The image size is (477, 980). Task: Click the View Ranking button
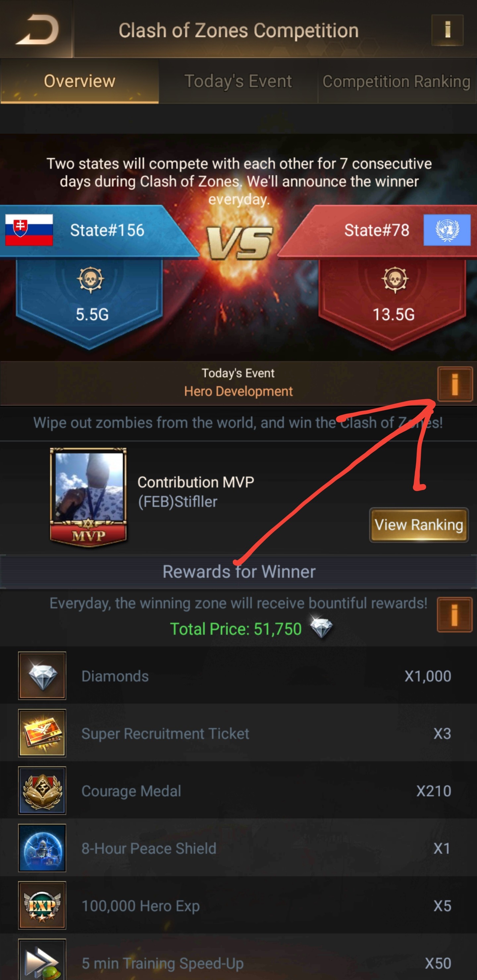click(x=419, y=525)
